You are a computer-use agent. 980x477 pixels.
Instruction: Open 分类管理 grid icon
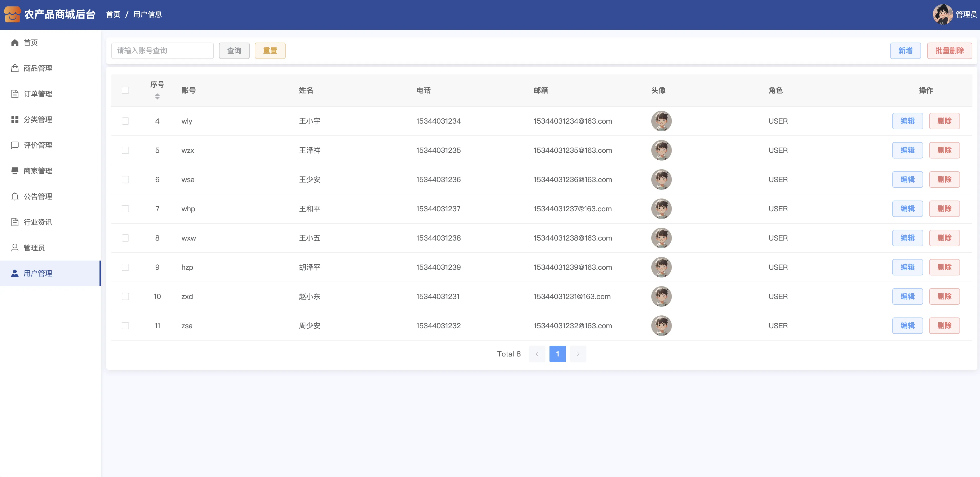[15, 120]
